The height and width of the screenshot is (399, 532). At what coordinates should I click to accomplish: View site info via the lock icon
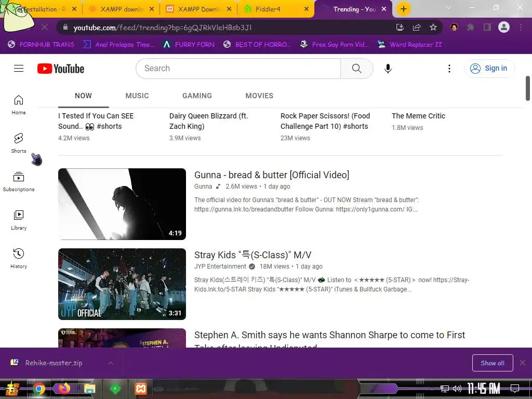coord(65,28)
